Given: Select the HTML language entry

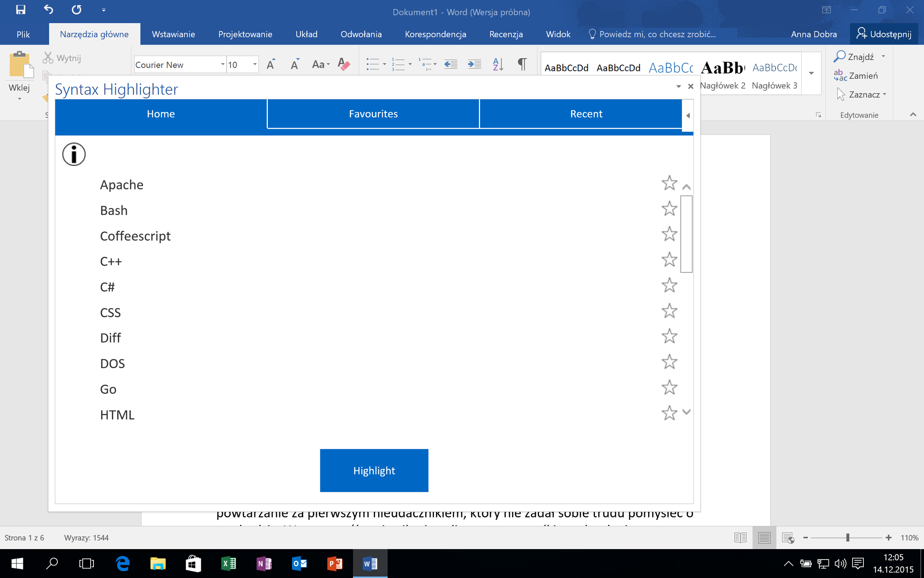Looking at the screenshot, I should click(117, 415).
